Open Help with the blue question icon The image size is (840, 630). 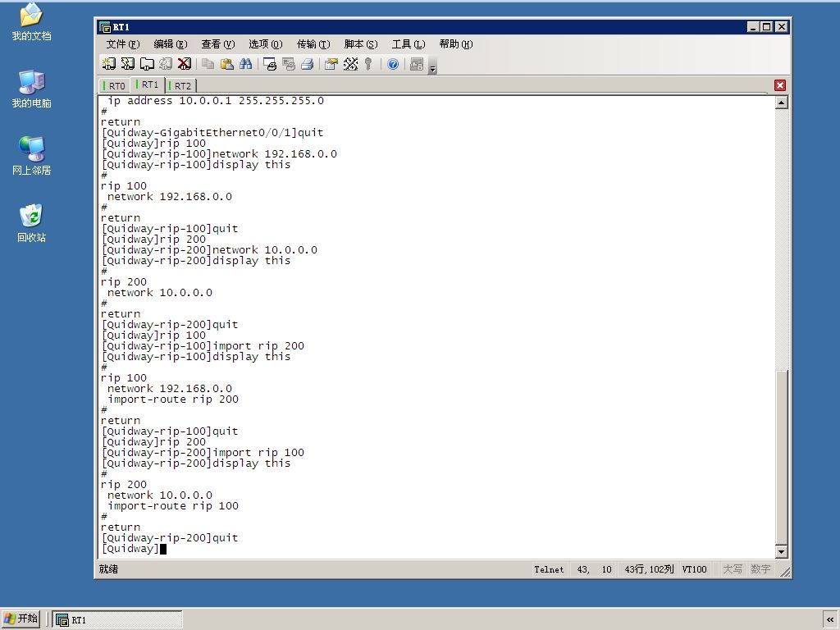(393, 64)
